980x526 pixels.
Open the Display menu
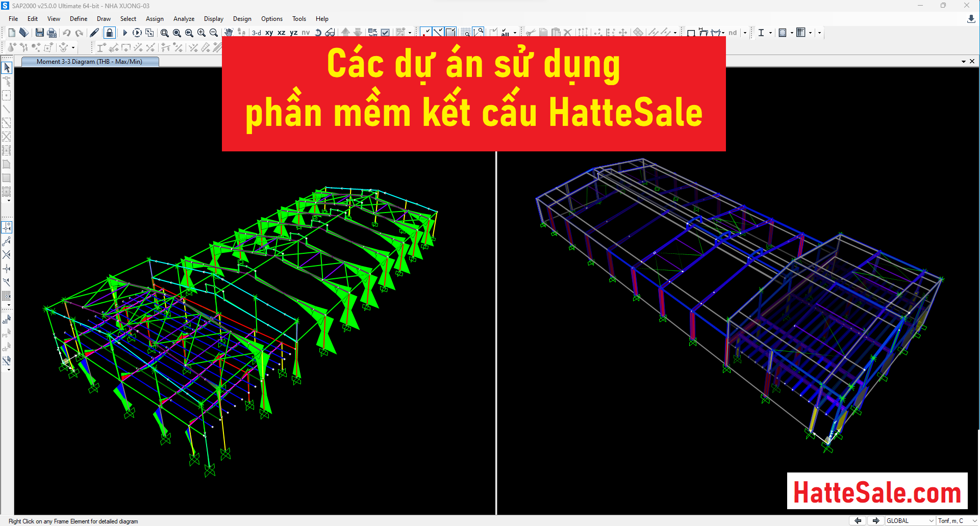tap(214, 19)
